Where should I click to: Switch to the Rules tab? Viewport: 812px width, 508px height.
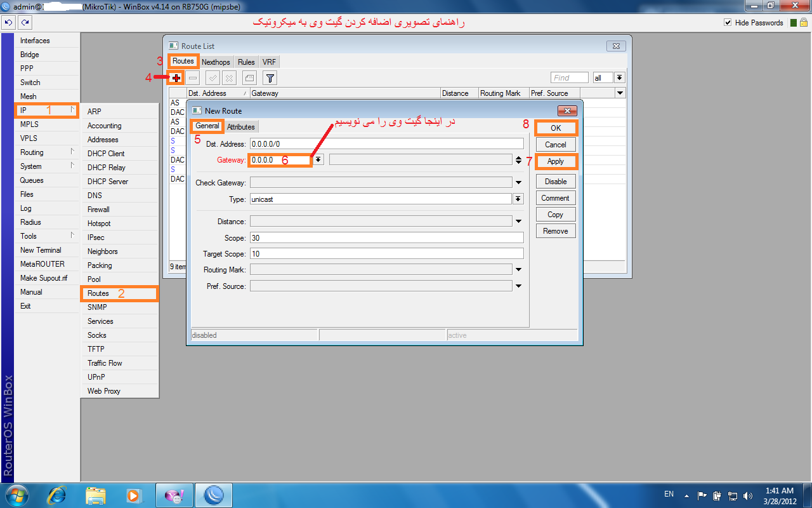(x=246, y=62)
